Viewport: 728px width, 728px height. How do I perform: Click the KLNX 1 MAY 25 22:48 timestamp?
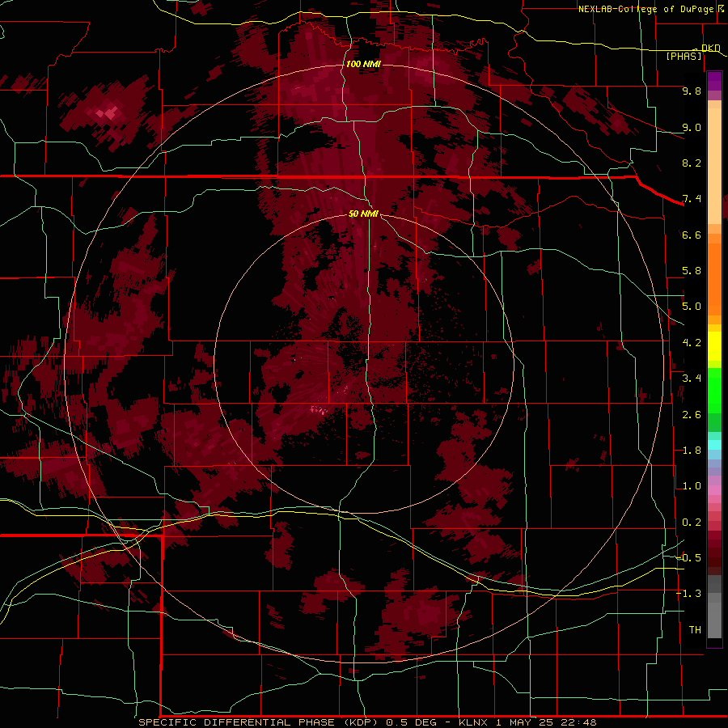pos(527,722)
